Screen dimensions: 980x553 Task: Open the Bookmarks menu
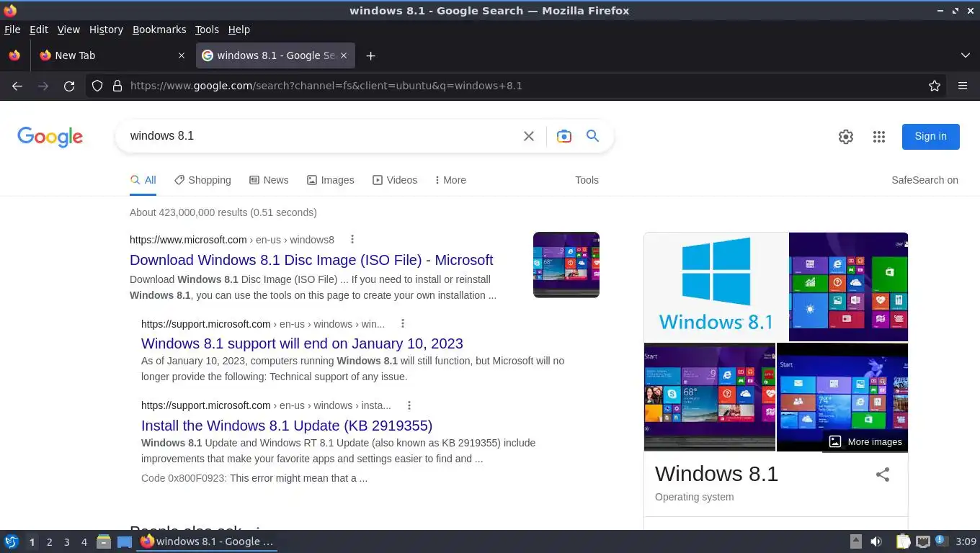coord(159,30)
